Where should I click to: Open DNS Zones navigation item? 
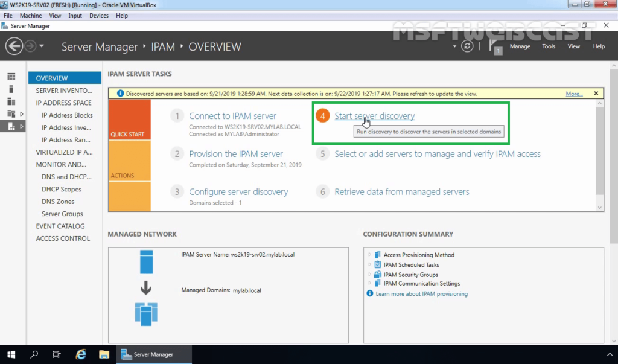pyautogui.click(x=58, y=201)
